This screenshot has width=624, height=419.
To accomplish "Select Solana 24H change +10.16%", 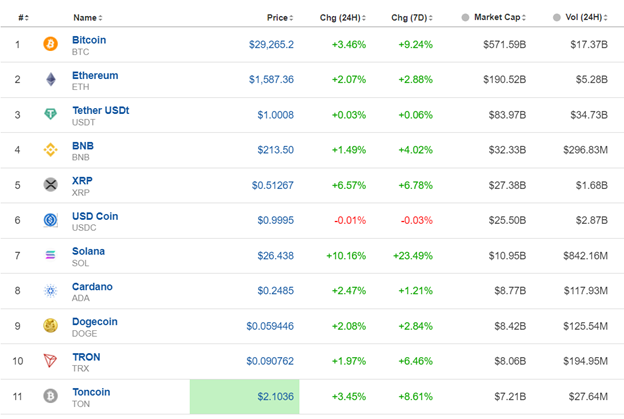I will point(346,255).
